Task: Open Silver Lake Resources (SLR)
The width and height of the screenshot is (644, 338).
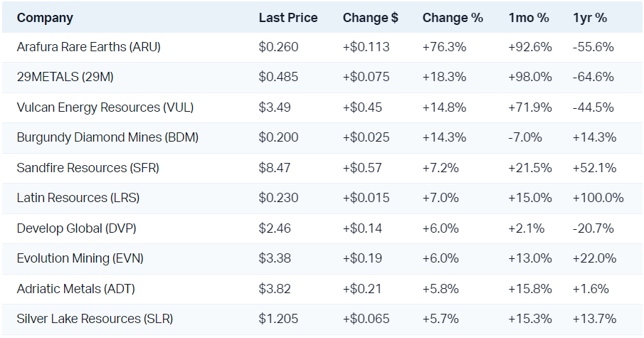Action: [95, 319]
